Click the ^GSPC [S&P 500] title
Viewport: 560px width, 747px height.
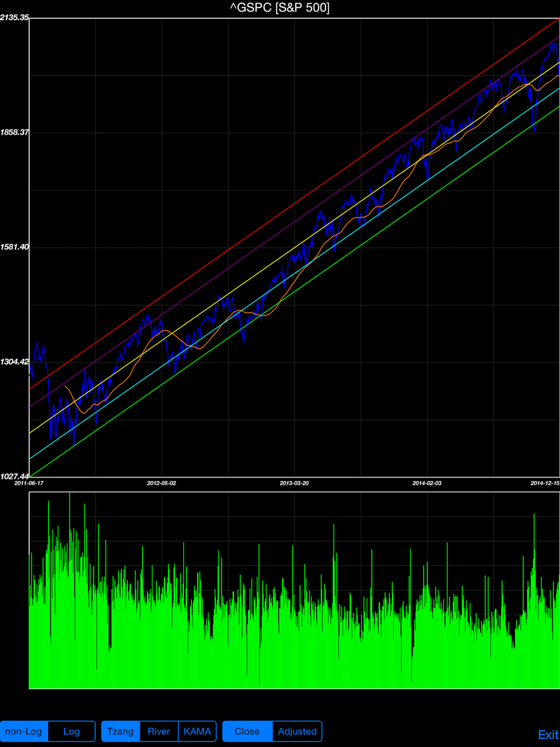[280, 8]
